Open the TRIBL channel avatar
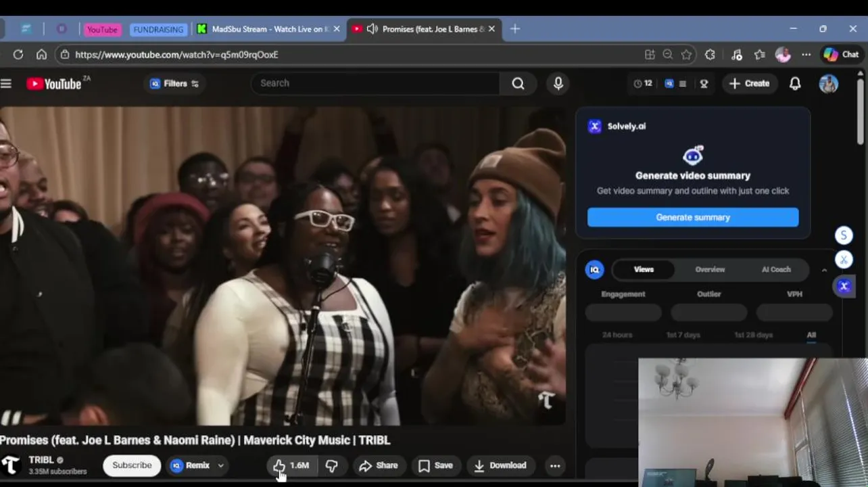Screen dimensions: 868x487 (x=10, y=465)
